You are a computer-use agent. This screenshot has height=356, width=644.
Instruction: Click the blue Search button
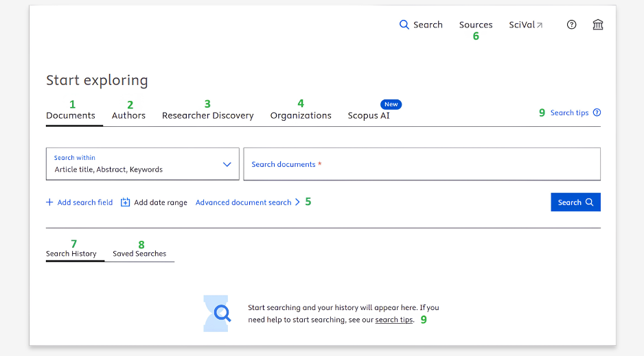(x=575, y=202)
